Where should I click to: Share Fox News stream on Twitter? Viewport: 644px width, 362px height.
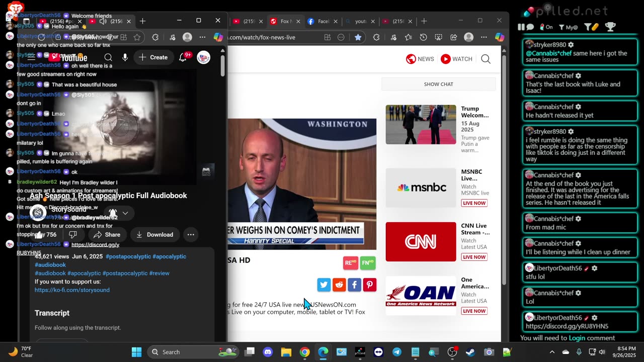[324, 285]
